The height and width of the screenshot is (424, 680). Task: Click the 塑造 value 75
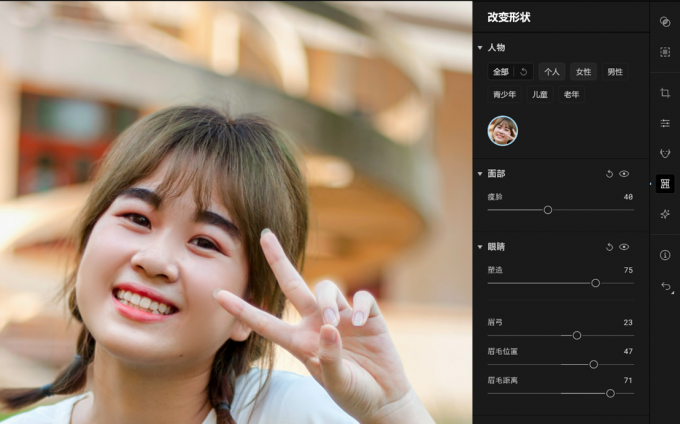pyautogui.click(x=628, y=270)
